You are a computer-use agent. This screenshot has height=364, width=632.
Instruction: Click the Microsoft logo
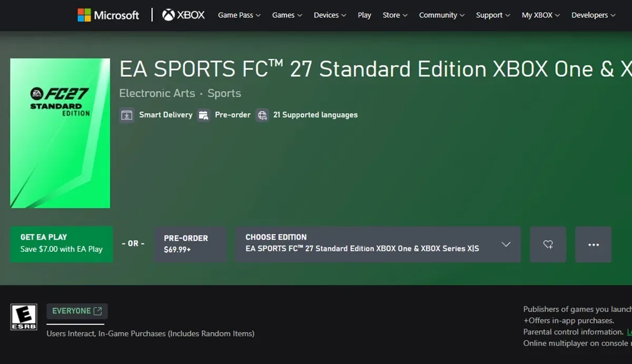[x=108, y=15]
